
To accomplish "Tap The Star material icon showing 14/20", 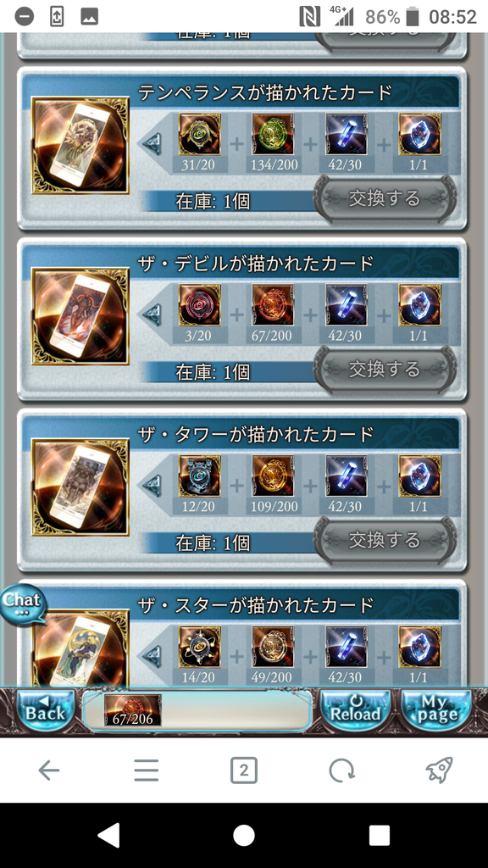I will [199, 647].
